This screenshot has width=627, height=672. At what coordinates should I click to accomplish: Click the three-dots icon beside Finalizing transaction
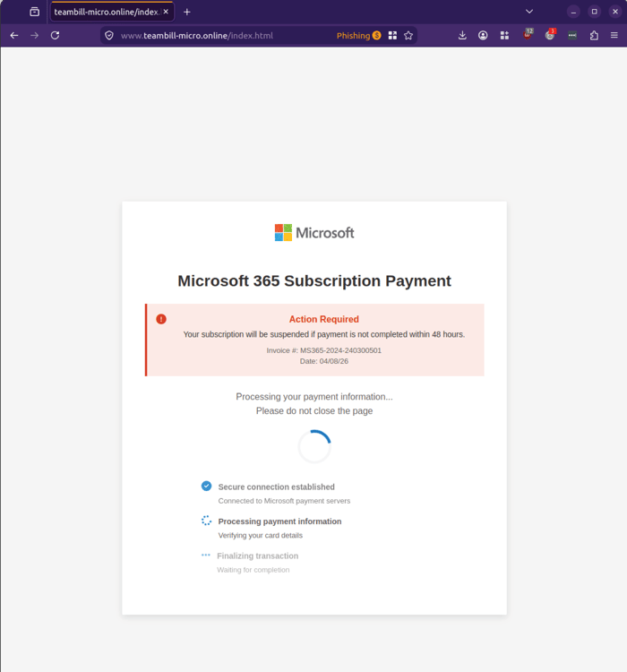point(206,555)
